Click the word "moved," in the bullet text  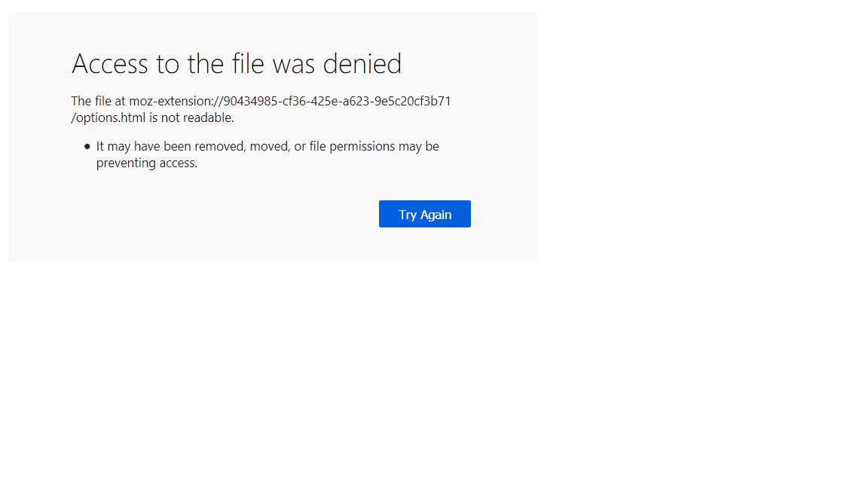click(270, 146)
